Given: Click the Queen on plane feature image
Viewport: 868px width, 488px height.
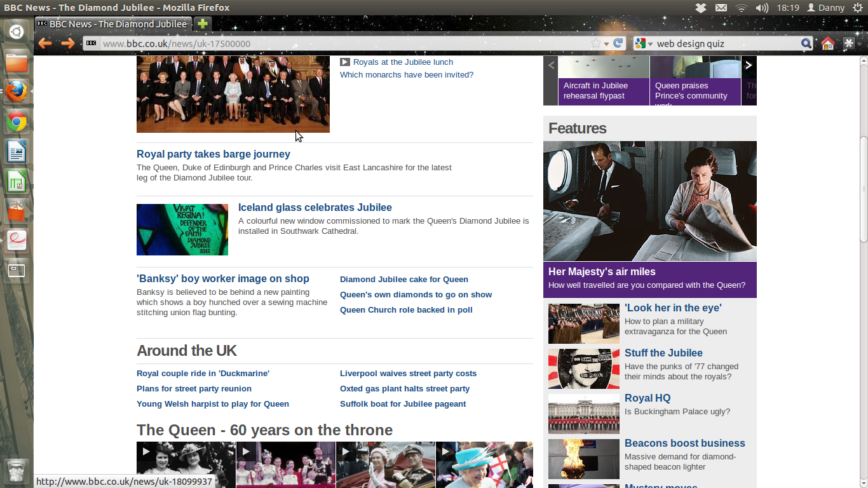Looking at the screenshot, I should coord(650,201).
